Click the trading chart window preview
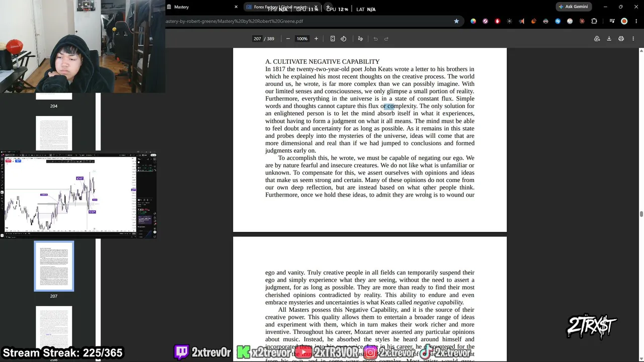 tap(78, 194)
